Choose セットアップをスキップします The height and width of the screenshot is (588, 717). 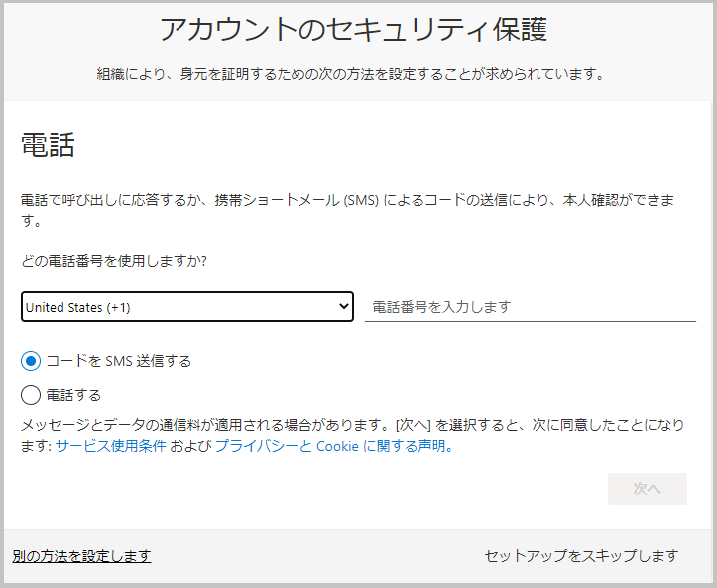[581, 556]
